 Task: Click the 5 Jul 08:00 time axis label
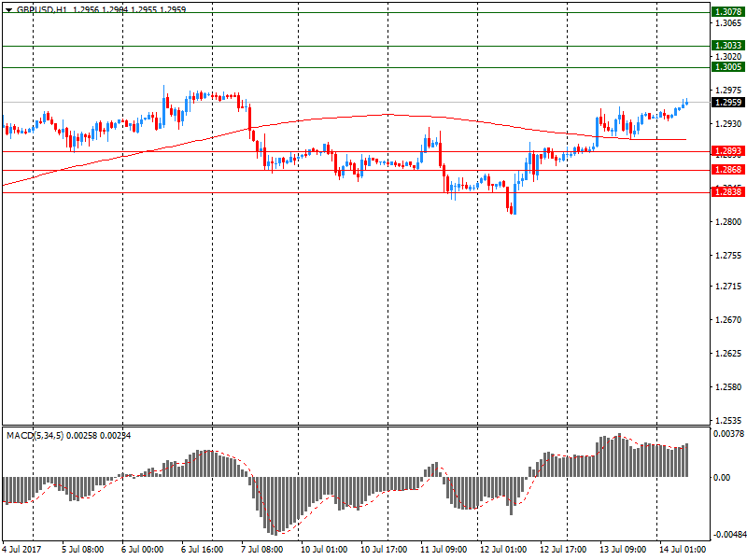coord(83,549)
